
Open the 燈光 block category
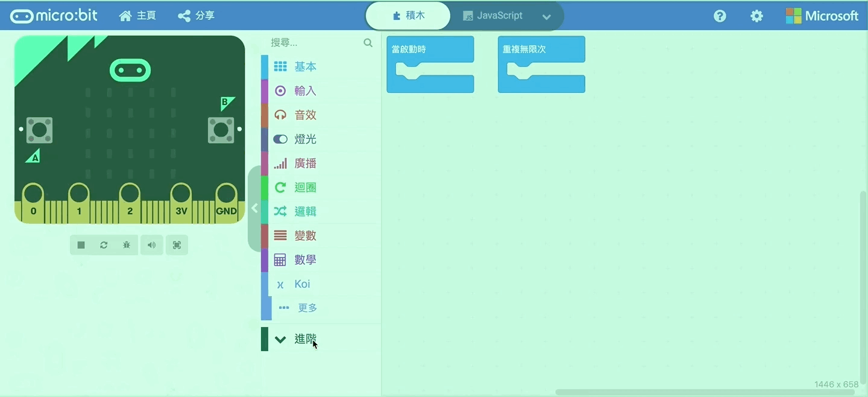point(321,139)
